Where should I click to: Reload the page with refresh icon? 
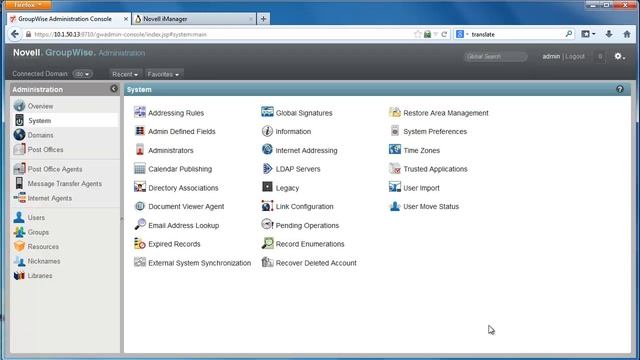click(444, 34)
